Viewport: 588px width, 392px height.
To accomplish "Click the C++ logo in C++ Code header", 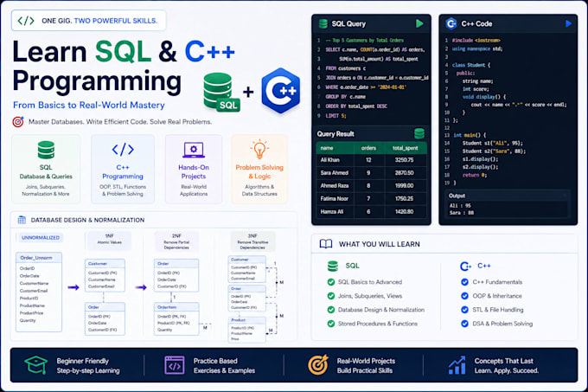I will coord(451,23).
